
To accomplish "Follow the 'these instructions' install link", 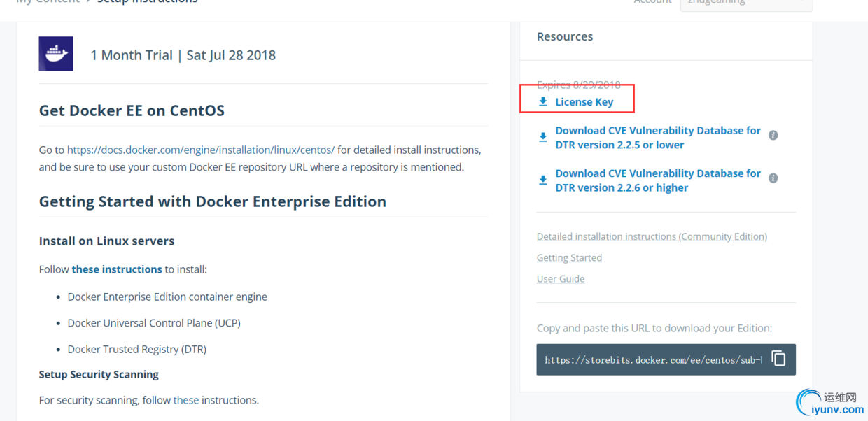I will [x=117, y=269].
